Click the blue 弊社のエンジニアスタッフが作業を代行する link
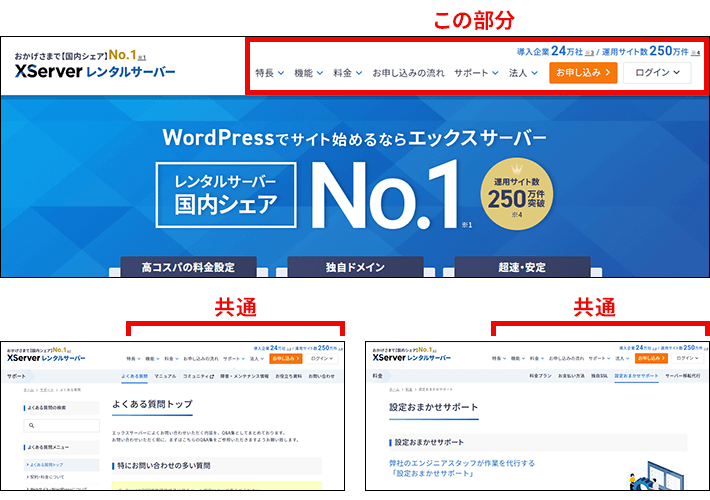710x500 pixels. [462, 463]
